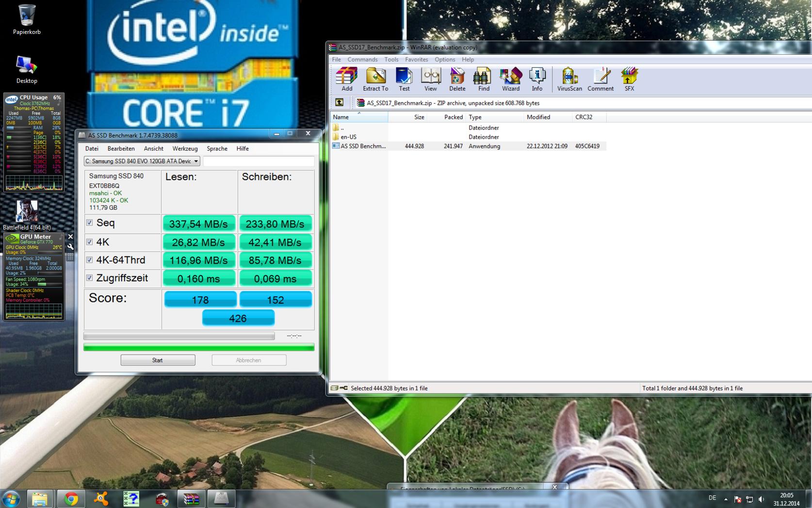Image resolution: width=812 pixels, height=508 pixels.
Task: Open WinRAR Tools menu
Action: [391, 59]
